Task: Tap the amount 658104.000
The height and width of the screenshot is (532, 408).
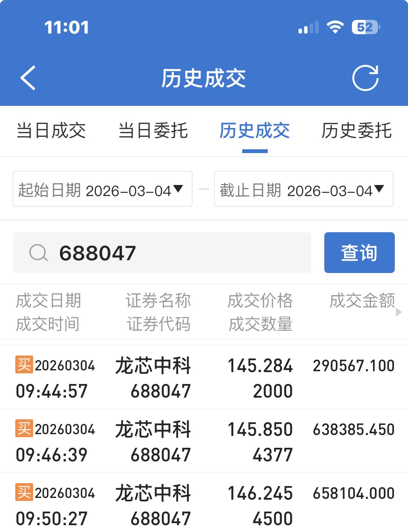Action: click(354, 493)
